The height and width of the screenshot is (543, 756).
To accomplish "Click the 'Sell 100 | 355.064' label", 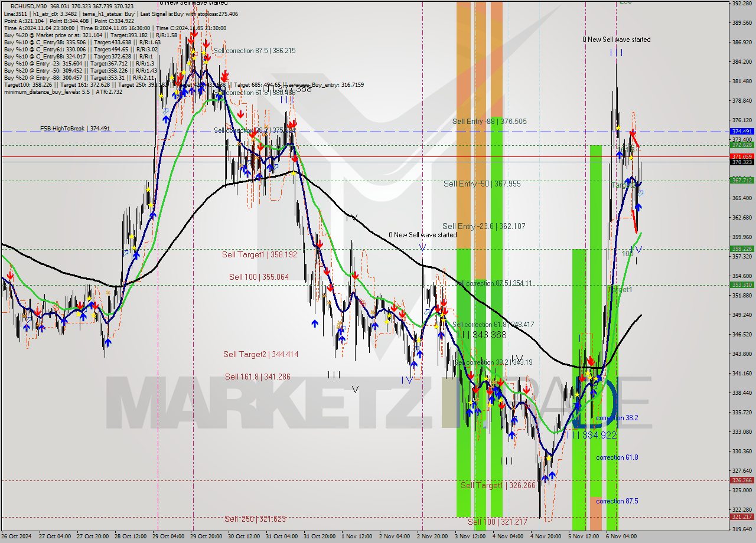I will [x=259, y=277].
